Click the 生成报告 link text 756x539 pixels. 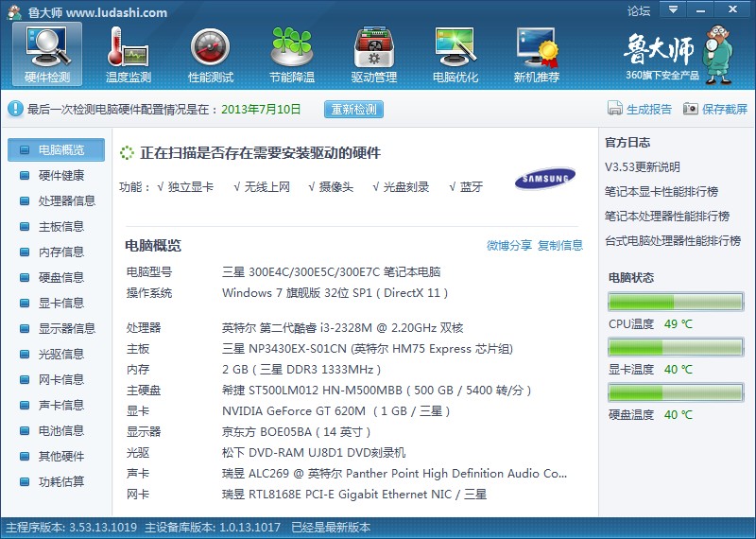[649, 109]
